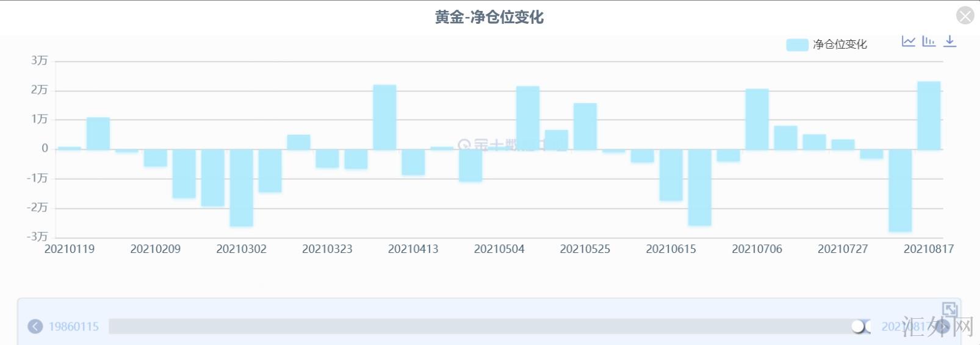Click the right arrow at the range end
Screen dimensions: 980x345
click(943, 327)
